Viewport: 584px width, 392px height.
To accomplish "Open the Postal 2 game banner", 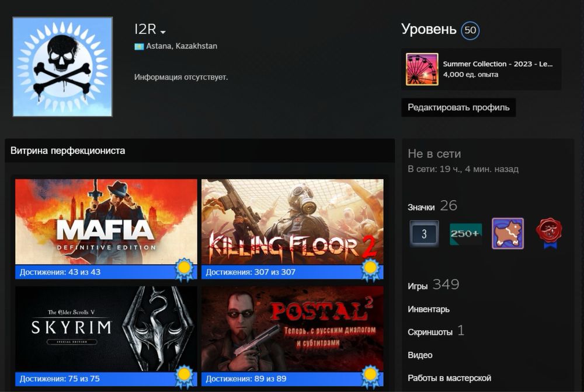I will [x=293, y=329].
